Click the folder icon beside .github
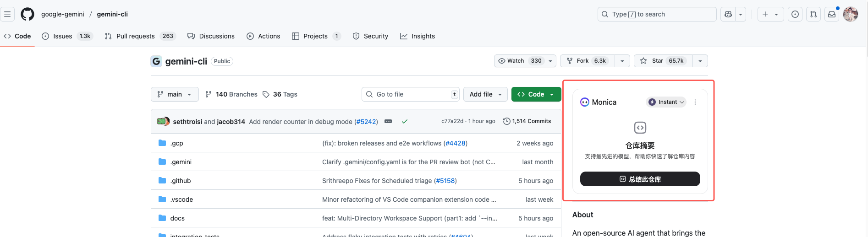868x237 pixels. pyautogui.click(x=162, y=180)
